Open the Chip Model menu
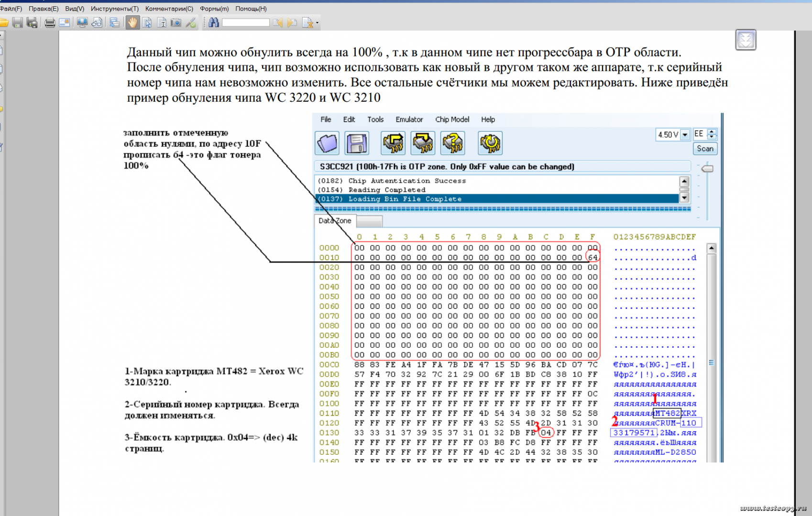This screenshot has width=812, height=516. [x=452, y=119]
